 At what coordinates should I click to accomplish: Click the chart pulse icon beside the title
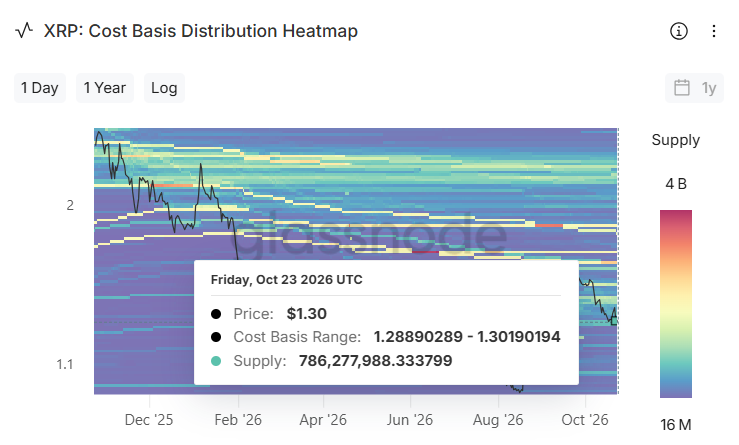coord(24,31)
